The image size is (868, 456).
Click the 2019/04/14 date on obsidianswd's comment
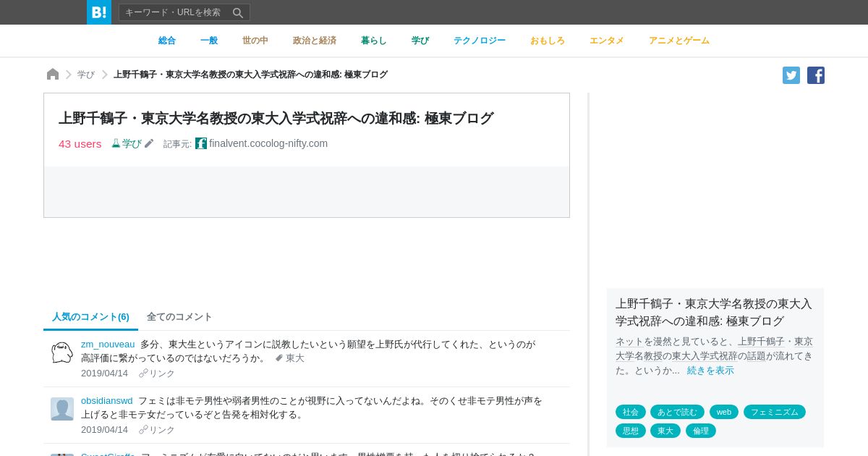(104, 430)
